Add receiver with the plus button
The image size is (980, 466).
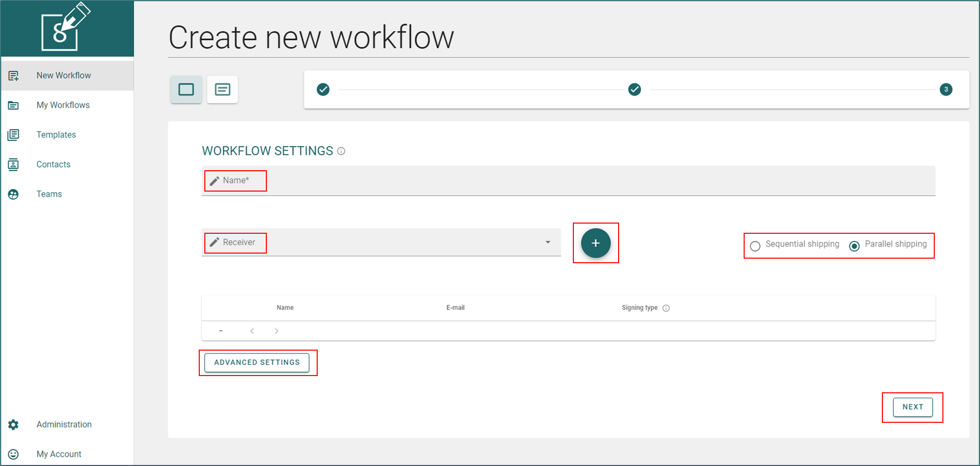click(596, 243)
